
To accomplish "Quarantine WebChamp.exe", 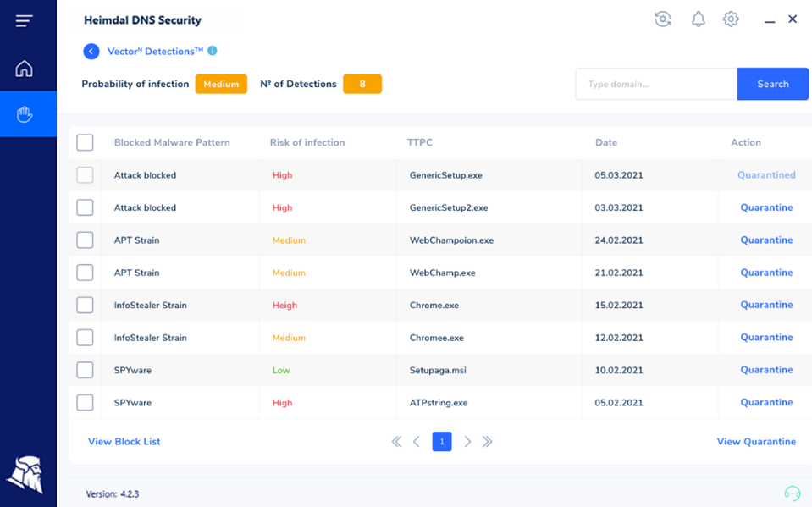I will point(766,273).
